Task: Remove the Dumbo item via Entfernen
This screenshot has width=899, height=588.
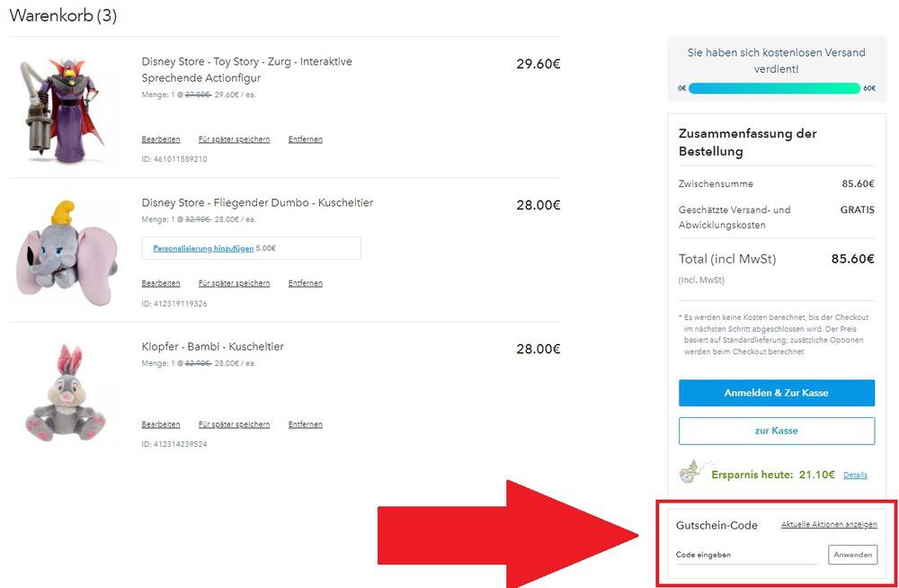Action: click(305, 283)
